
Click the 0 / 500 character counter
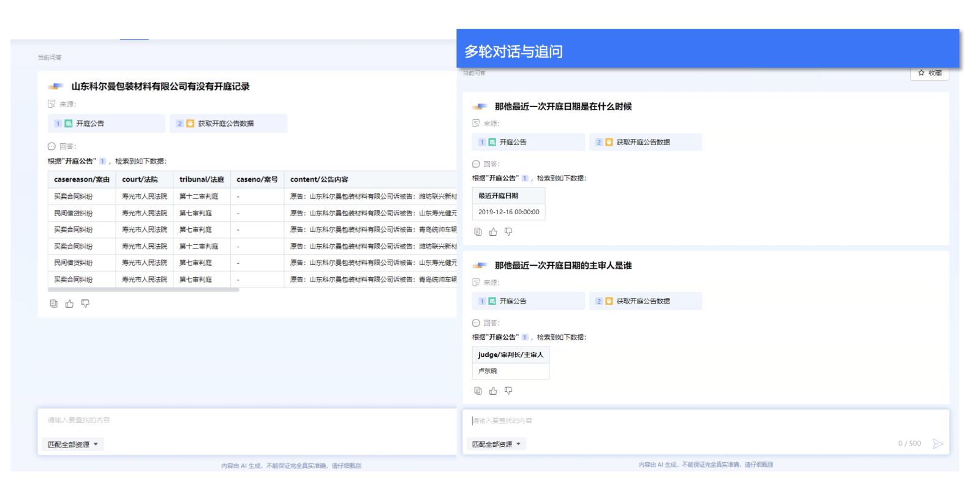910,444
